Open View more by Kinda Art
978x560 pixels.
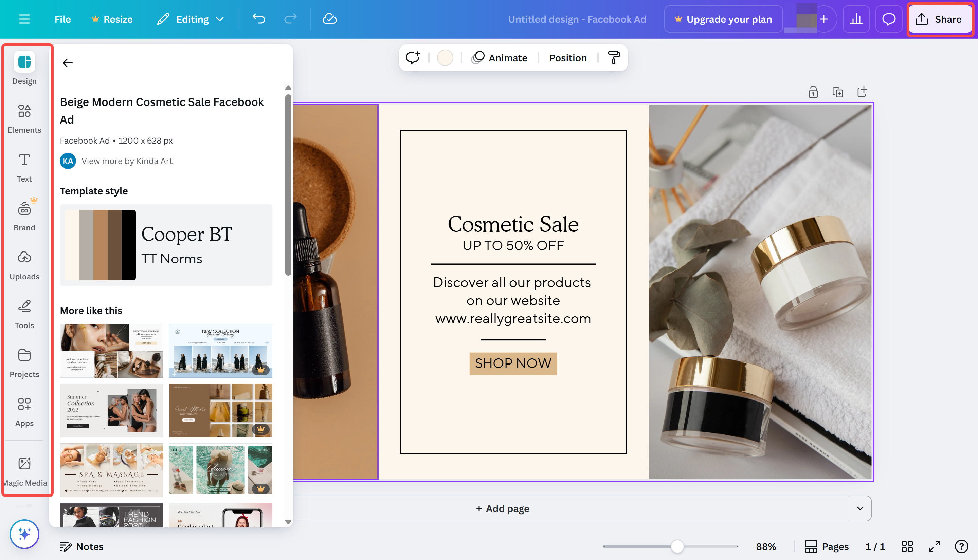(x=127, y=161)
